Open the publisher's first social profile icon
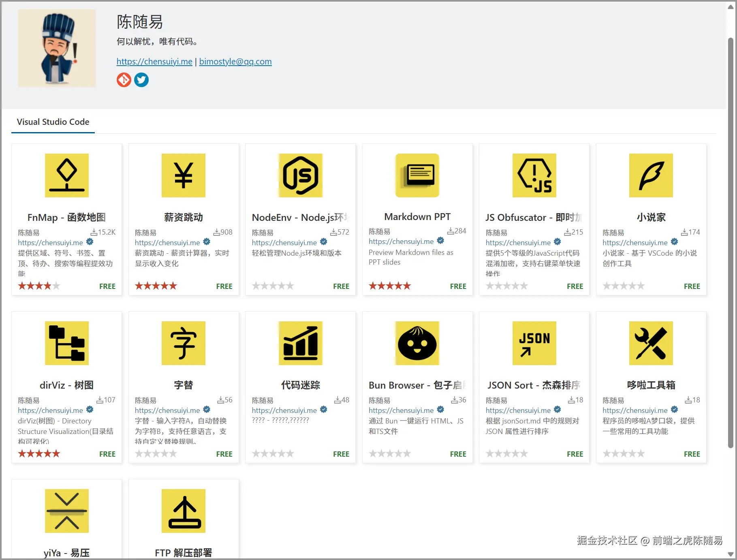 pyautogui.click(x=124, y=80)
